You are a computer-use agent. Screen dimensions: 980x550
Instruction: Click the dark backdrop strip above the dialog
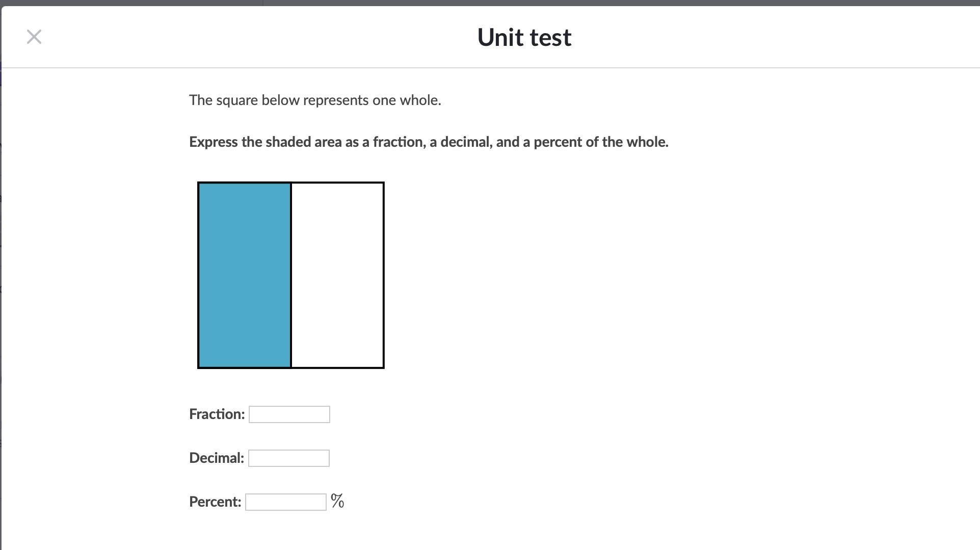[x=612, y=3]
